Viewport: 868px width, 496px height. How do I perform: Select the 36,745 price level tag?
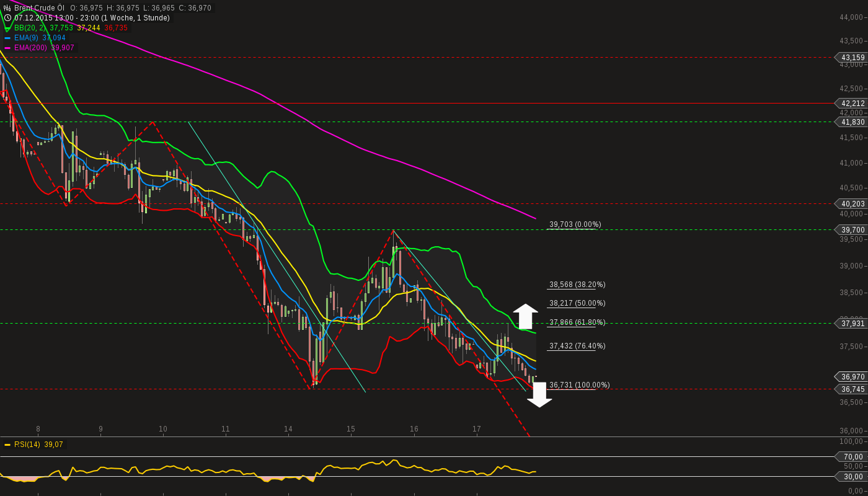tap(852, 389)
